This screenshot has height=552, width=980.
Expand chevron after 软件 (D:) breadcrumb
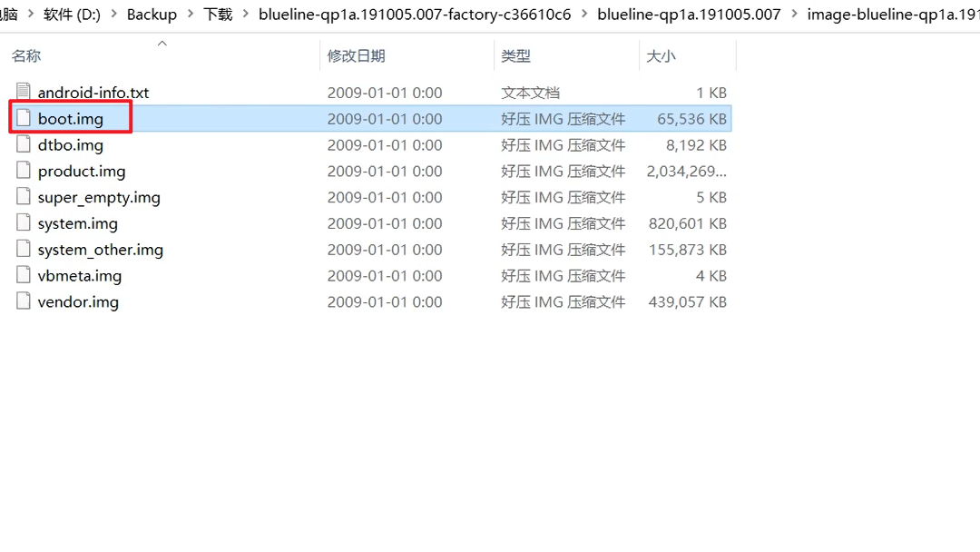[113, 14]
